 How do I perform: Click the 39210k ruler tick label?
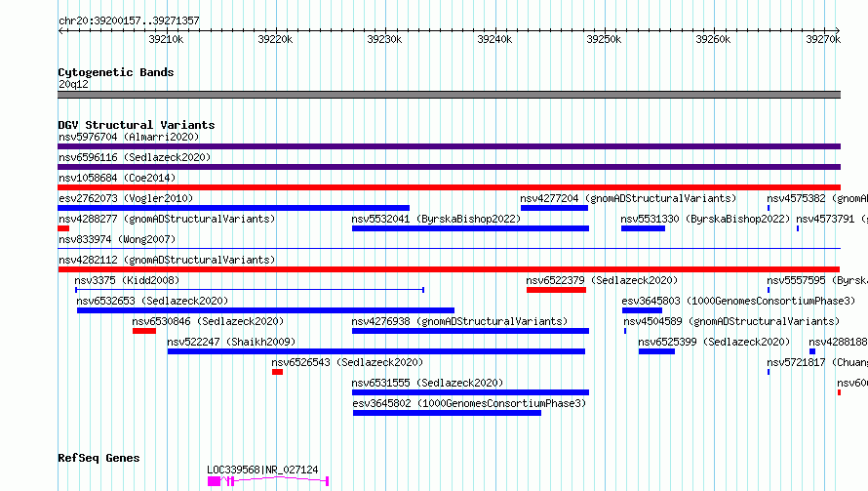pyautogui.click(x=166, y=39)
